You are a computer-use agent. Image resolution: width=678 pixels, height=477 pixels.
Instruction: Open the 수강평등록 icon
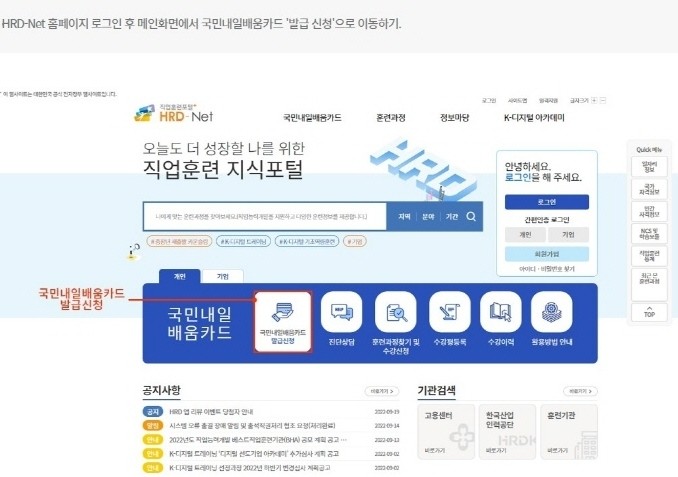coord(450,312)
